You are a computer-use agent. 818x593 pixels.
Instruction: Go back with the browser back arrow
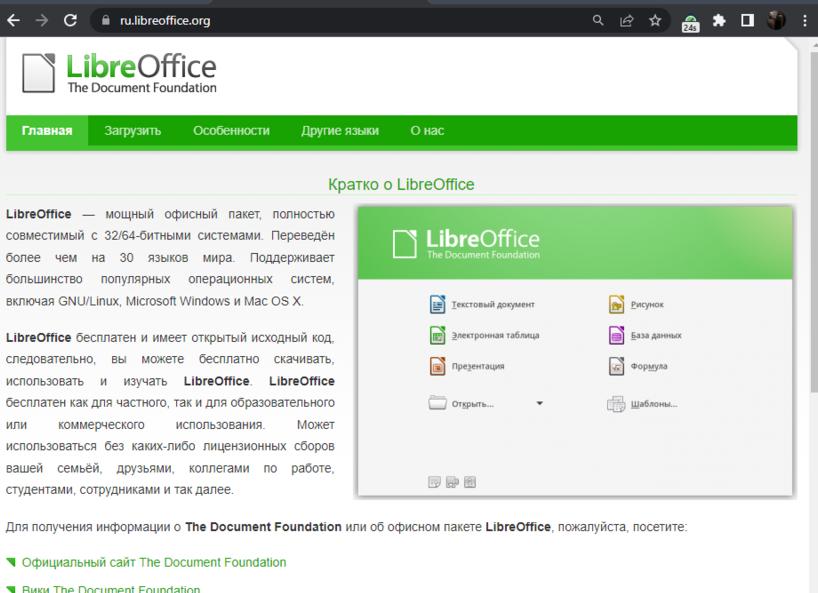[14, 20]
